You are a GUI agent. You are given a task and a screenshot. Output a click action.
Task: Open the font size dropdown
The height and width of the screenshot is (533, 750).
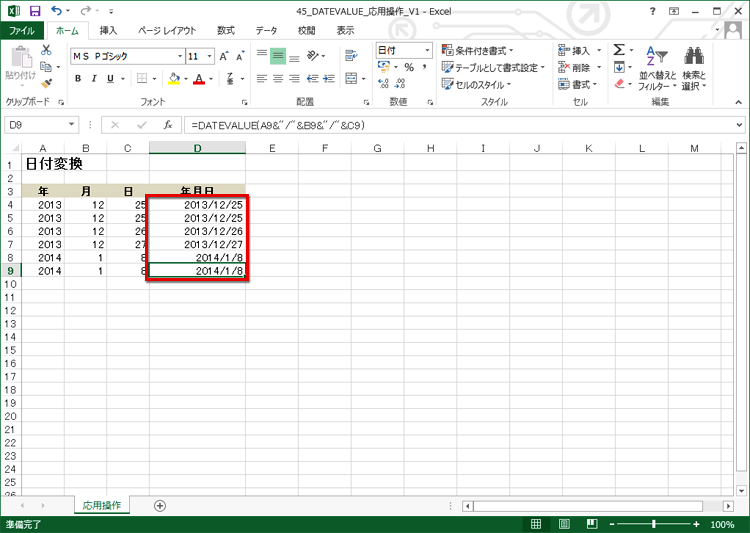click(210, 56)
